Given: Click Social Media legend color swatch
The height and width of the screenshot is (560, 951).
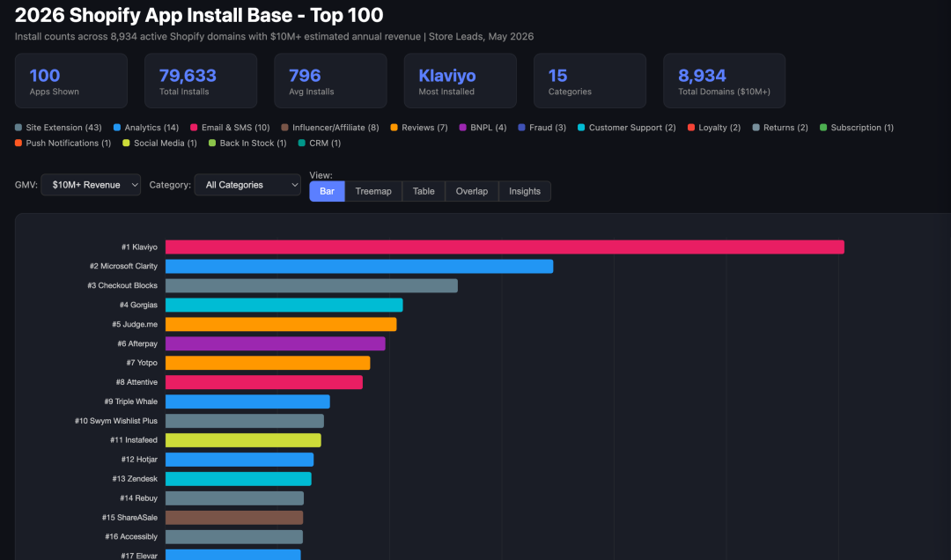Looking at the screenshot, I should click(x=126, y=144).
